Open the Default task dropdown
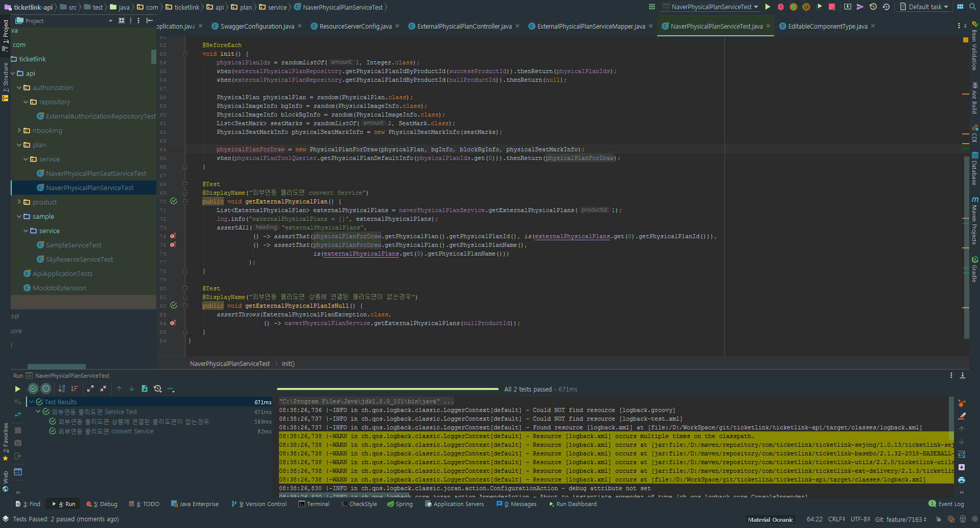The image size is (980, 528). tap(924, 7)
